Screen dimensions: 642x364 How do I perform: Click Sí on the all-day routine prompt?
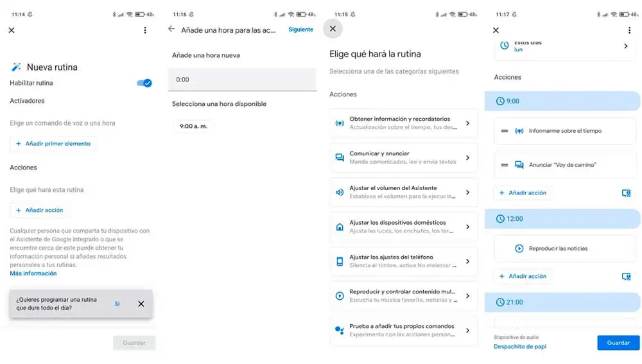(x=117, y=304)
